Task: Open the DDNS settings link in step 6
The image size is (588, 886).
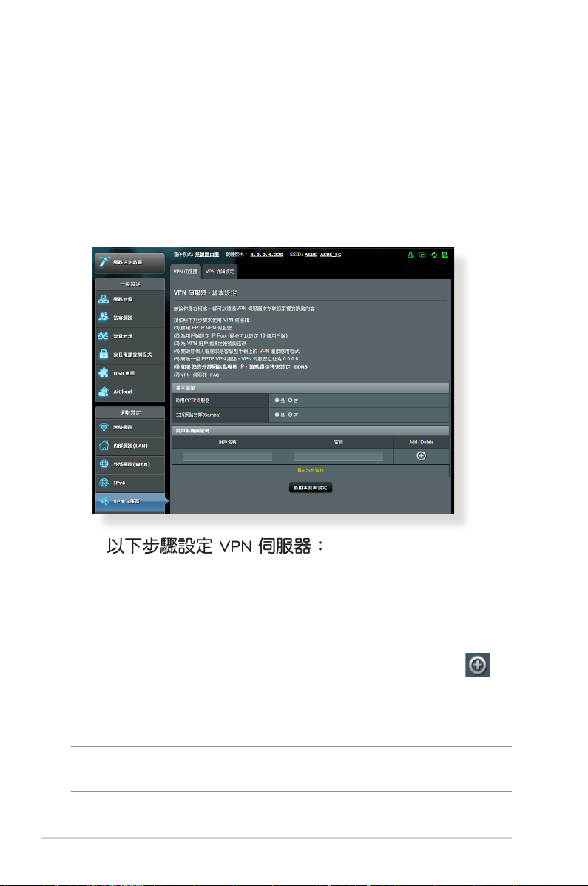Action: 278,366
